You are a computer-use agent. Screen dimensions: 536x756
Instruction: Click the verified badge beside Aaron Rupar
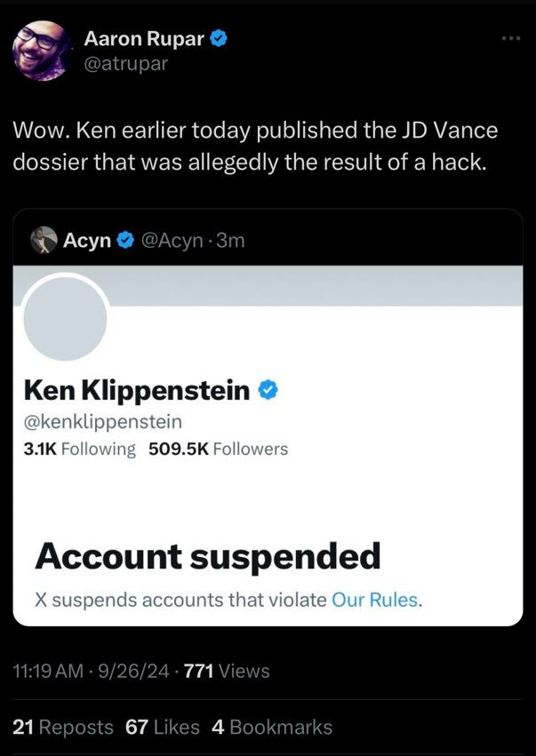pos(220,38)
